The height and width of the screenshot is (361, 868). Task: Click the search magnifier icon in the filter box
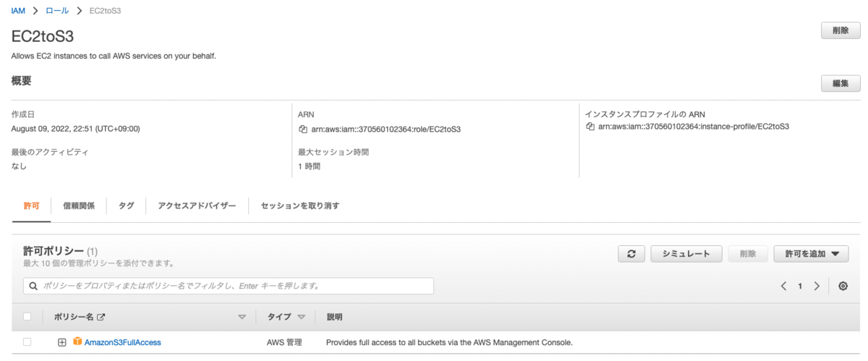click(x=33, y=286)
